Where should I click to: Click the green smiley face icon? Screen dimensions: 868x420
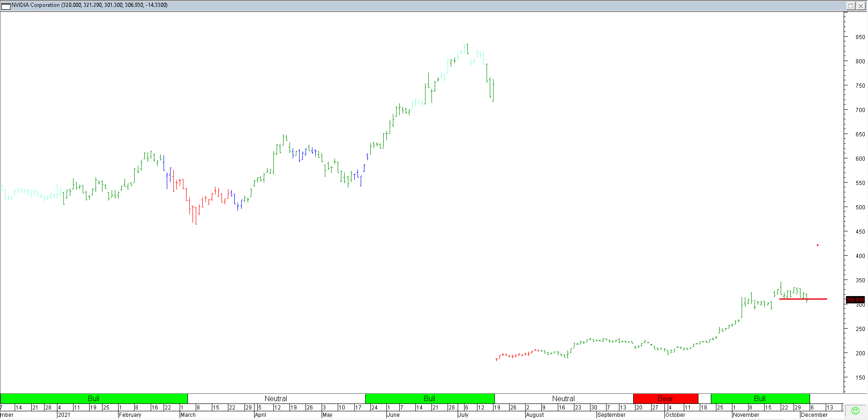coord(855,411)
